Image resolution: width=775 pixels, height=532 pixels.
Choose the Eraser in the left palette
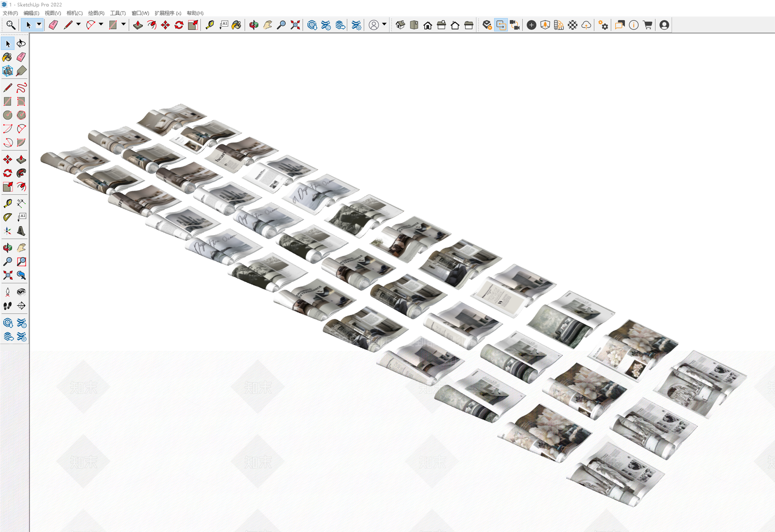coord(21,58)
